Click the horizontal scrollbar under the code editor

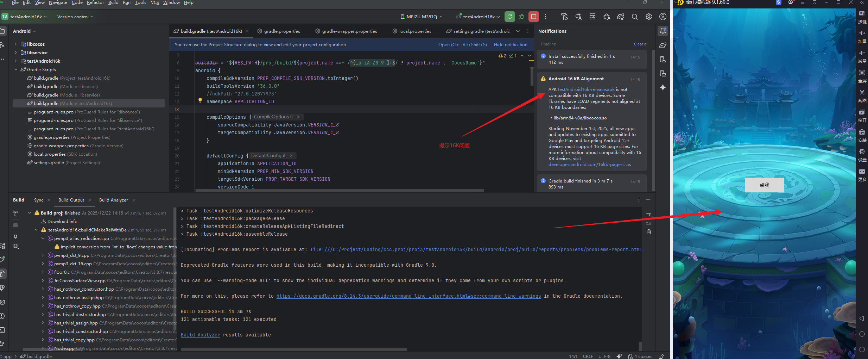pos(339,191)
